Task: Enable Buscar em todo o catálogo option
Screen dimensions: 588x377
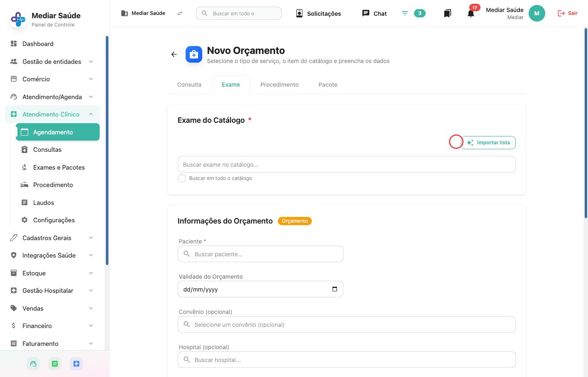Action: coord(182,178)
